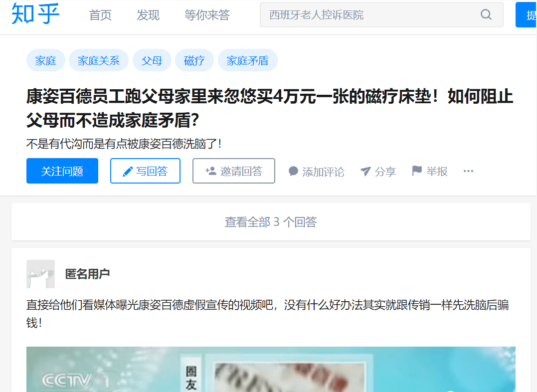Image resolution: width=537 pixels, height=392 pixels.
Task: Open the 等你来答 navigation tab
Action: point(207,15)
